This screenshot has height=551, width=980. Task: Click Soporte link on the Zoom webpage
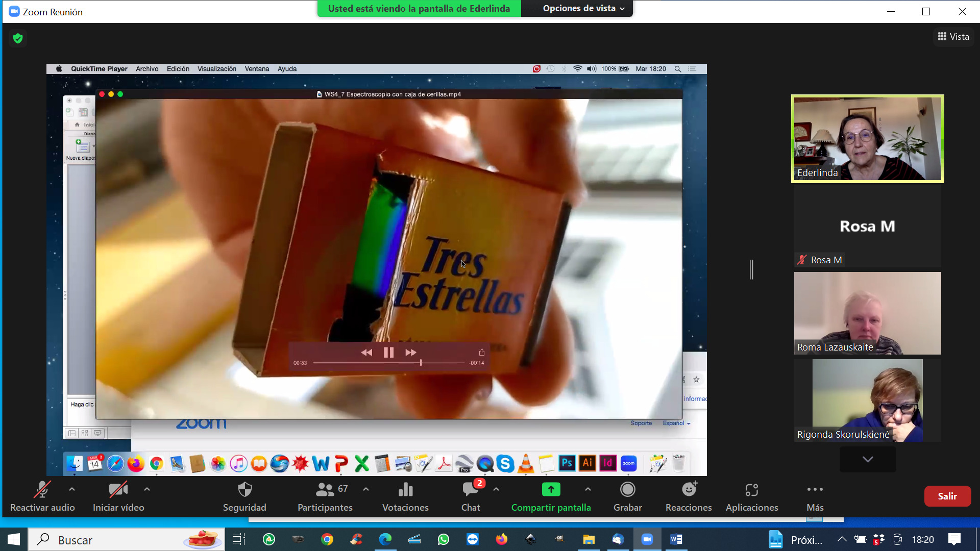641,423
